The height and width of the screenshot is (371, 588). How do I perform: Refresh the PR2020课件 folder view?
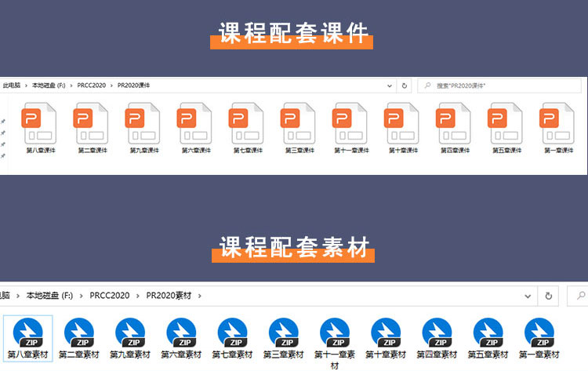405,85
